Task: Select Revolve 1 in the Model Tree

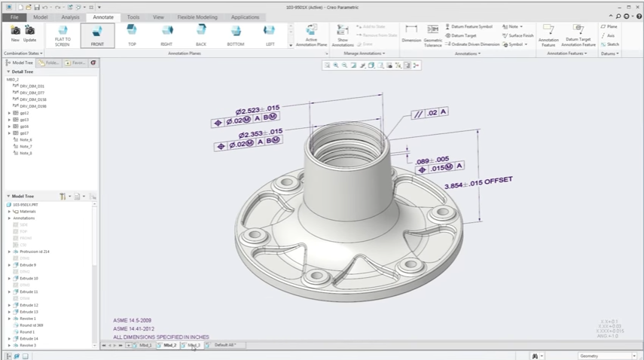Action: [x=28, y=319]
